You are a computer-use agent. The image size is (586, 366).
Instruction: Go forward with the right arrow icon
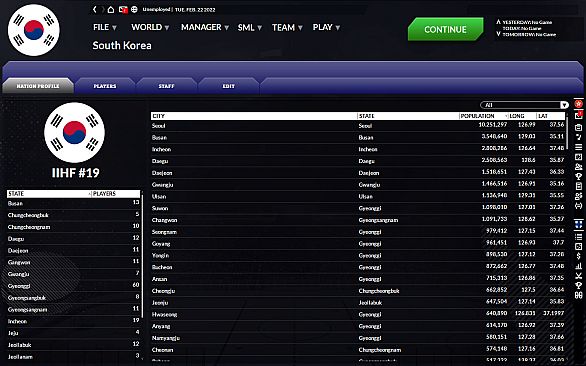pos(103,9)
